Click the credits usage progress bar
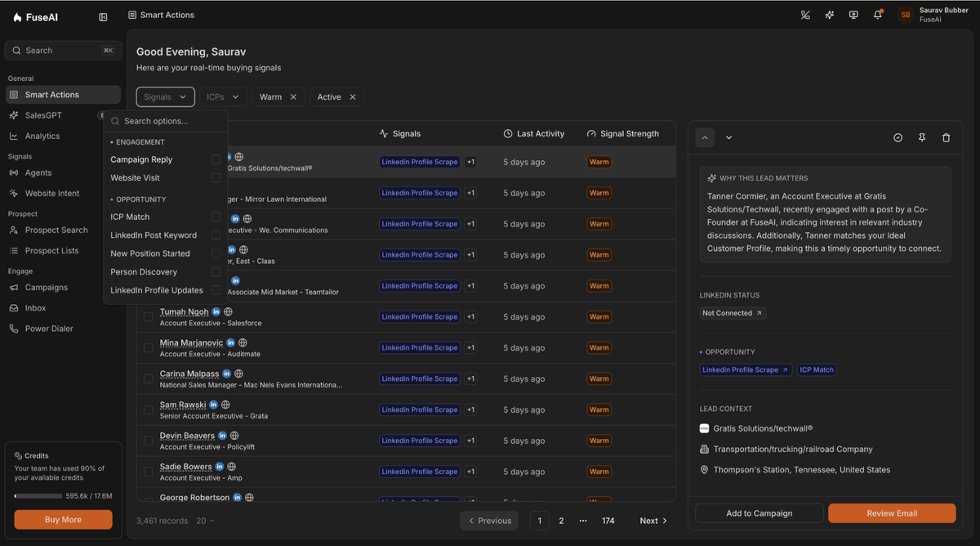Viewport: 980px width, 546px height. click(x=38, y=496)
